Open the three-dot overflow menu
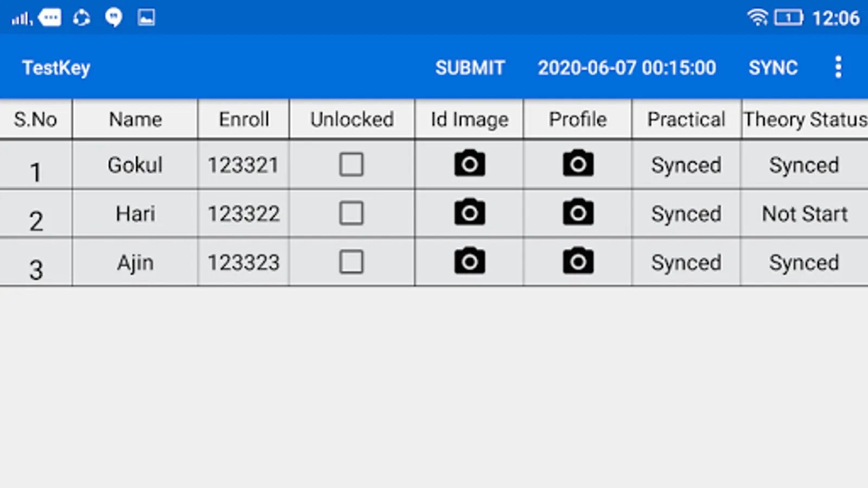The height and width of the screenshot is (488, 868). click(x=838, y=67)
